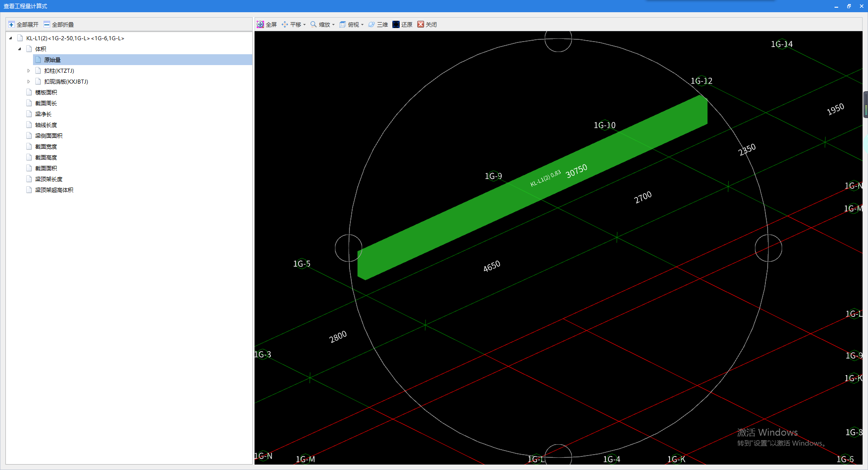The height and width of the screenshot is (470, 868).
Task: Select the 轴线长度 tree item
Action: coord(46,125)
